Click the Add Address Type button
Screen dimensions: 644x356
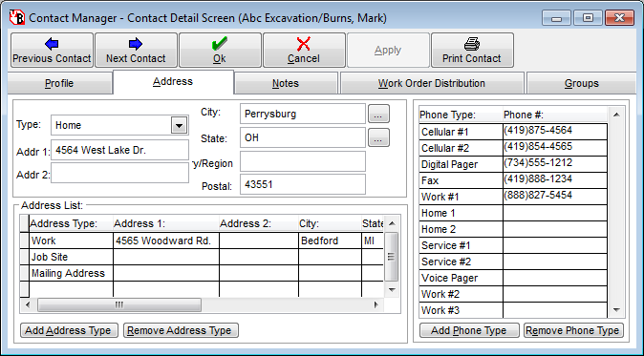(x=69, y=330)
